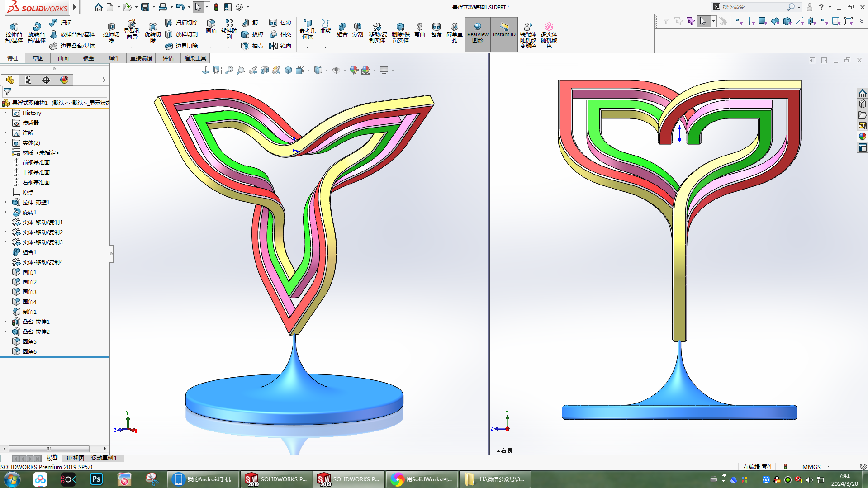Click 多实体随机颜色 multi-body random color
Screen dimensions: 868x488
(x=549, y=35)
